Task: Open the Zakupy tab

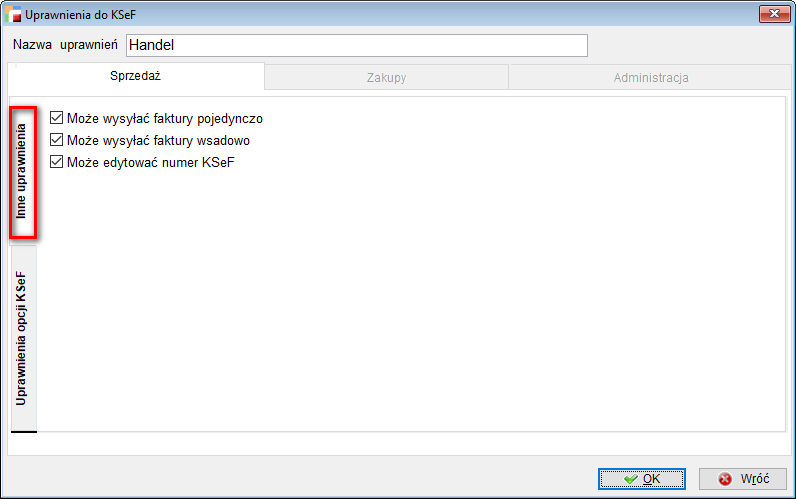Action: (386, 77)
